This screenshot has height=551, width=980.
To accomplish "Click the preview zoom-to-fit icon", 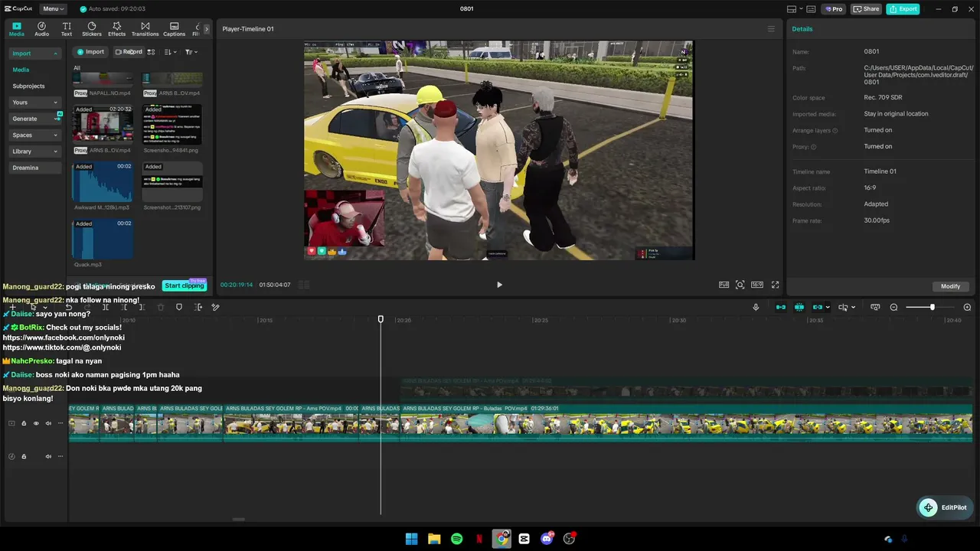I will (x=740, y=285).
